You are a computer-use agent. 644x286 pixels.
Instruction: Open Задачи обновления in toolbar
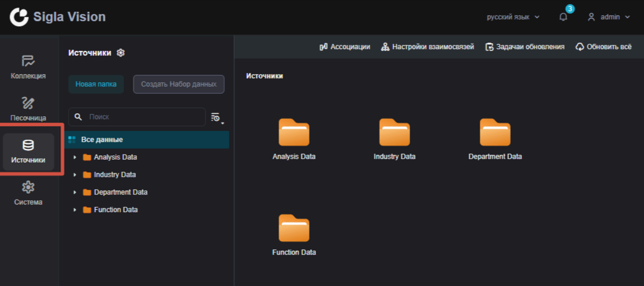click(x=525, y=47)
